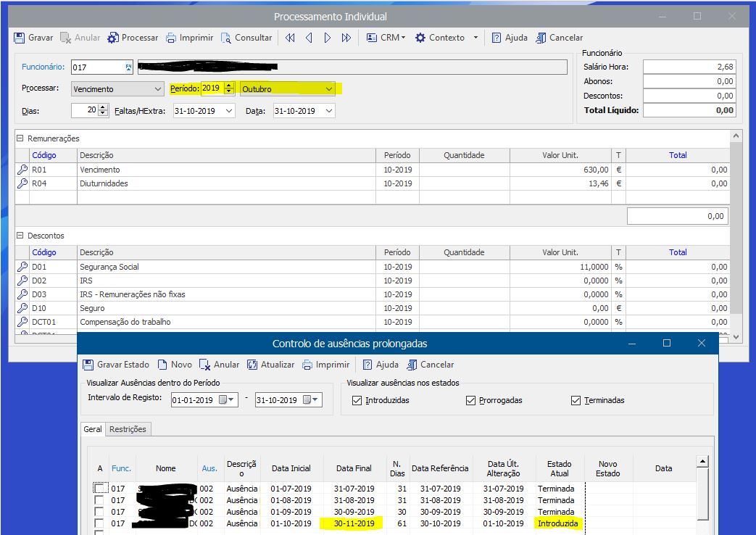This screenshot has height=535, width=756.
Task: Collapse the Remunerações section
Action: click(x=20, y=138)
